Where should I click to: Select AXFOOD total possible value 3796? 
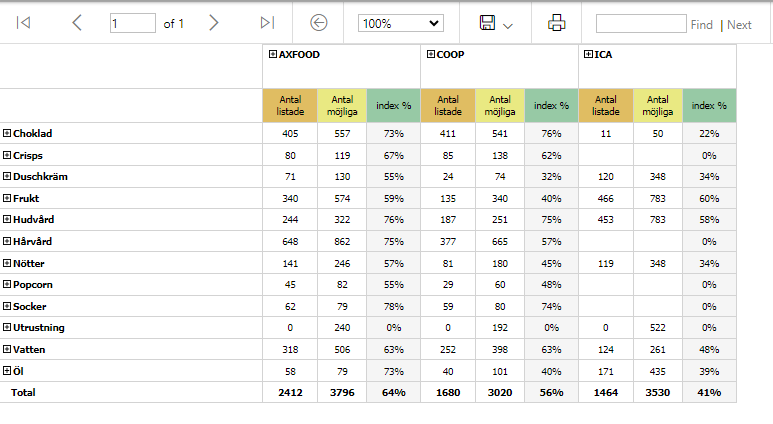(x=342, y=392)
